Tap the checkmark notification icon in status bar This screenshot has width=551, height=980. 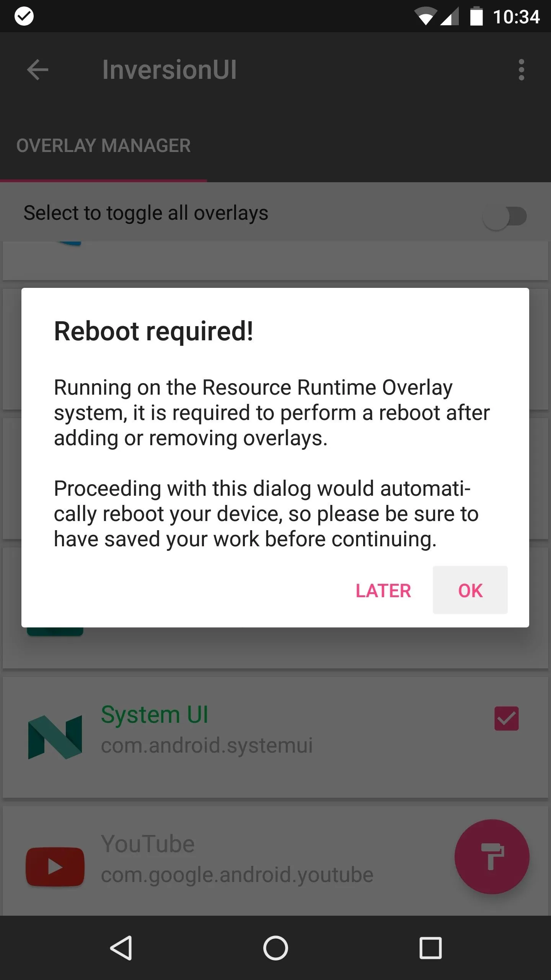point(24,16)
